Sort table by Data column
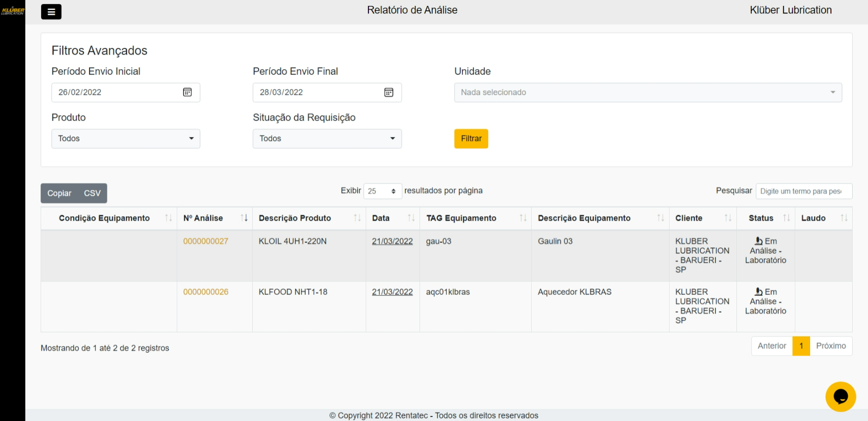Image resolution: width=868 pixels, height=421 pixels. (392, 218)
